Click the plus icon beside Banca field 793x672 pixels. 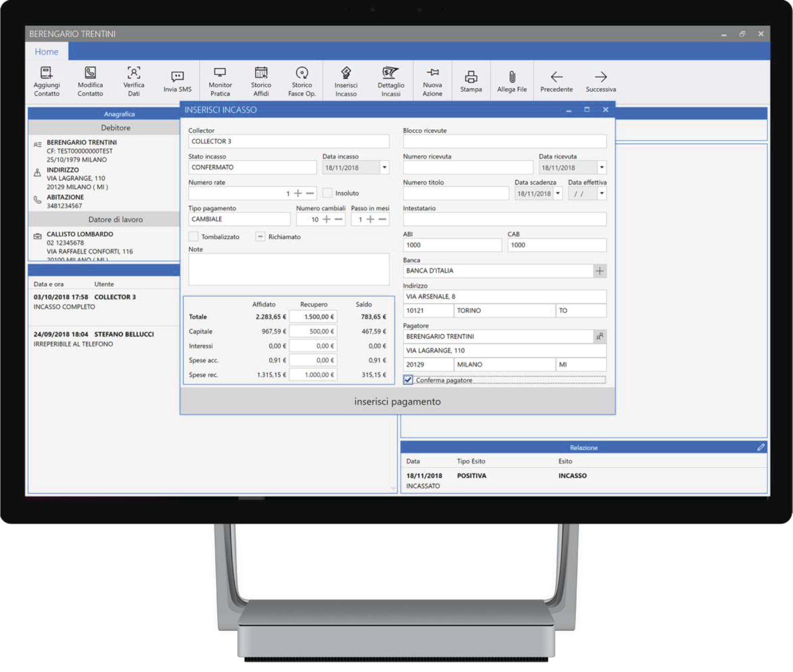pyautogui.click(x=600, y=271)
